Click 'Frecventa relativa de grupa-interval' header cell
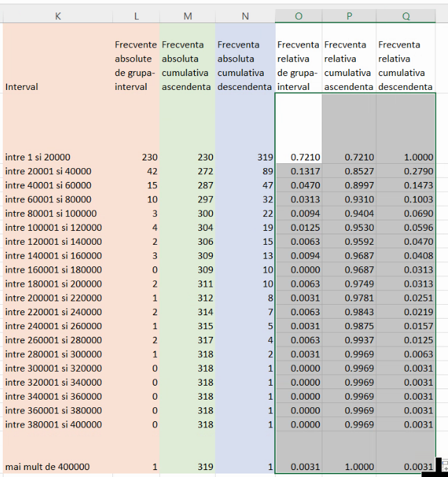 coord(298,66)
